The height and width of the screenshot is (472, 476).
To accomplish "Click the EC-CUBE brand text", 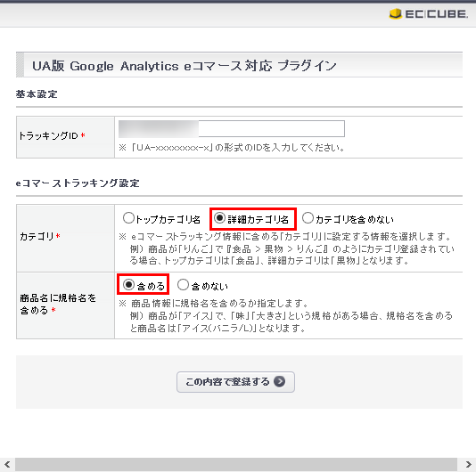I will pyautogui.click(x=437, y=14).
